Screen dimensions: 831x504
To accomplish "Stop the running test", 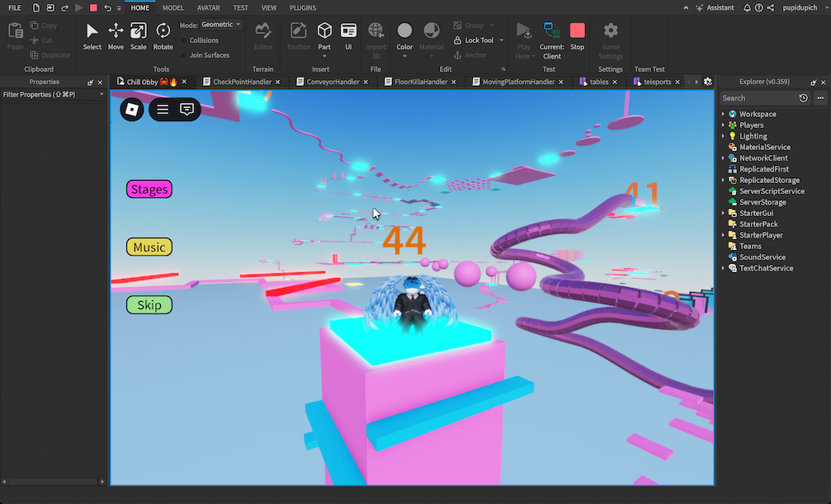I will [577, 36].
